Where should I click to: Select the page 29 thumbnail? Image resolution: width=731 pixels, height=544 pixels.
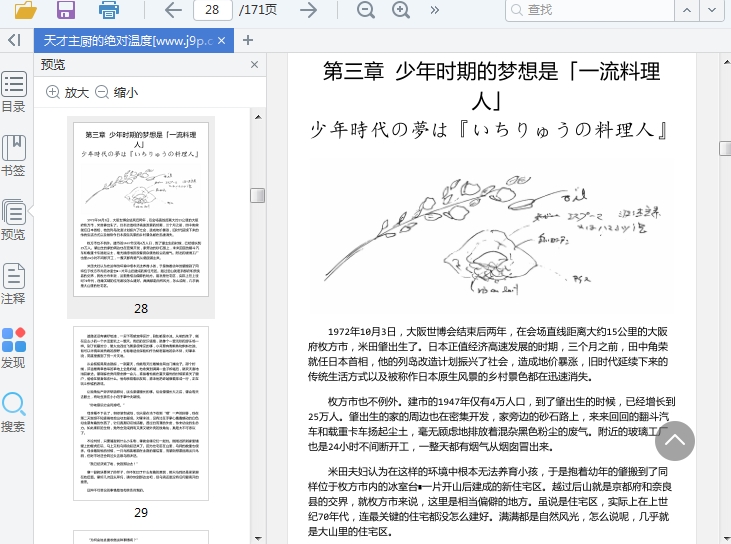(141, 413)
